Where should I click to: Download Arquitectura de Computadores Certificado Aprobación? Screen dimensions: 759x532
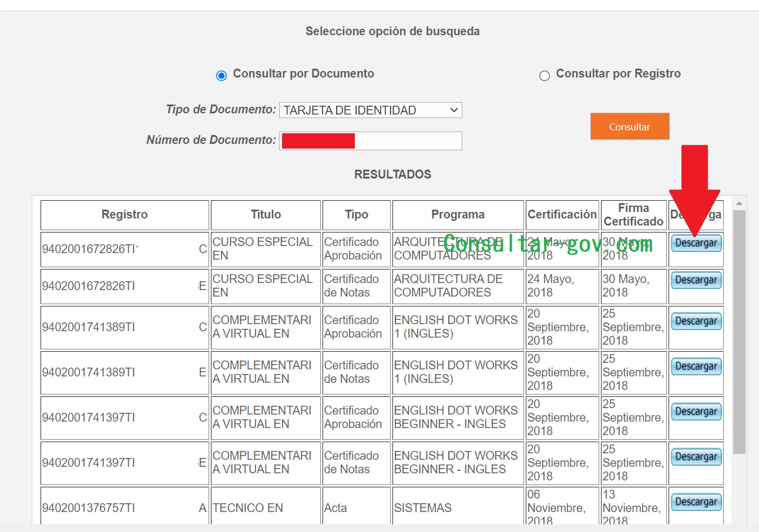click(696, 243)
